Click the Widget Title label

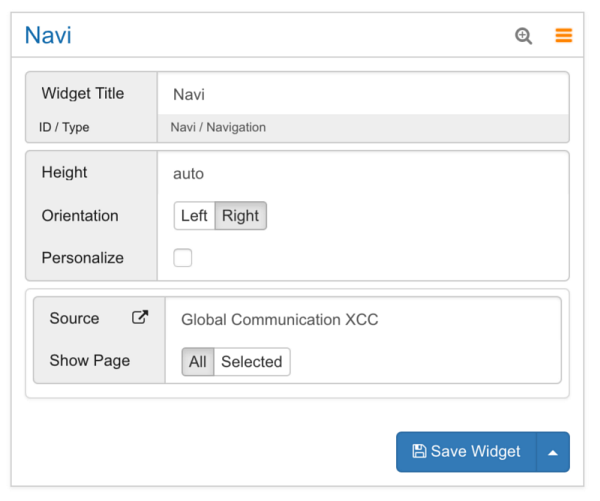(x=83, y=94)
